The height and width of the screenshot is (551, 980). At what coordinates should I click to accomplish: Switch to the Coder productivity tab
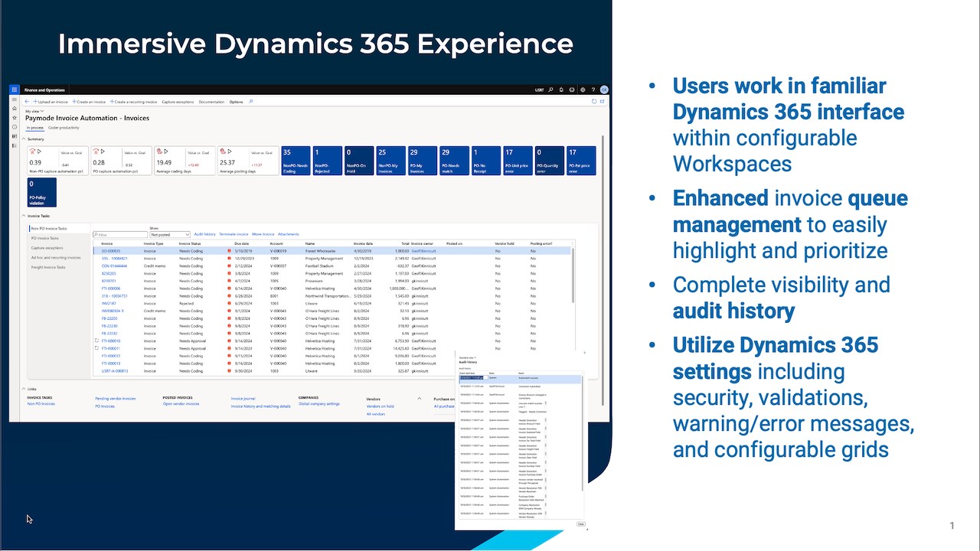point(64,128)
